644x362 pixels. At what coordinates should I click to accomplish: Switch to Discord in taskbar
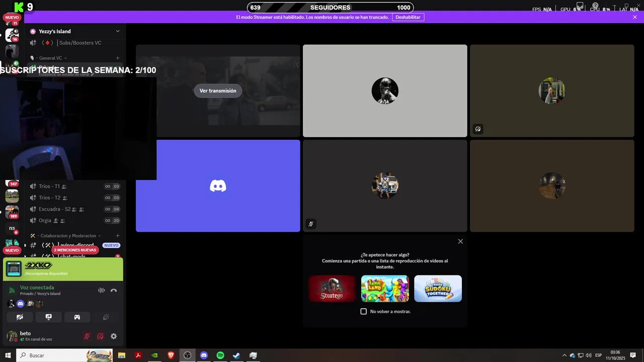point(204,355)
